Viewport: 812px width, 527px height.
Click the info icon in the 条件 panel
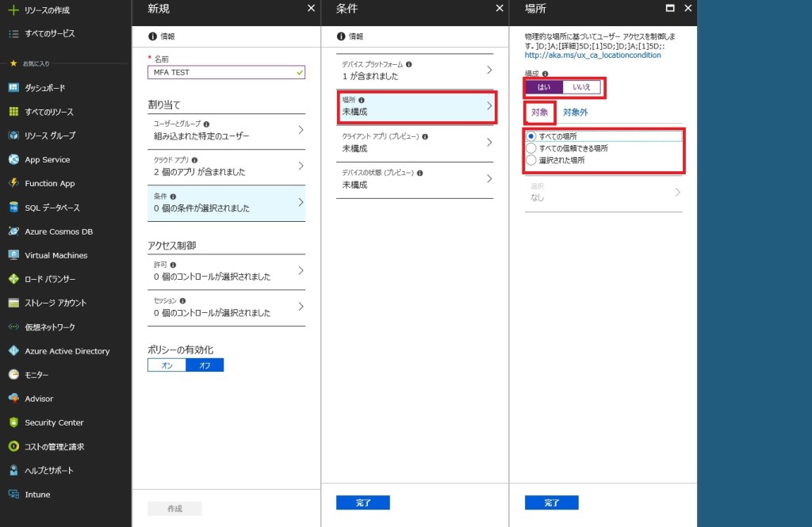(x=341, y=36)
